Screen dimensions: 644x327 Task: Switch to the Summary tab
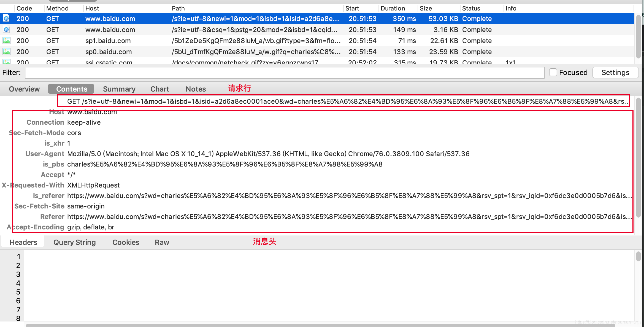pos(119,89)
